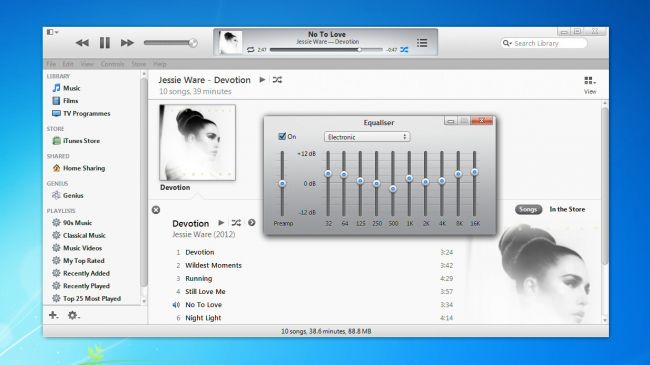The height and width of the screenshot is (365, 650).
Task: Pause the current song
Action: click(104, 43)
